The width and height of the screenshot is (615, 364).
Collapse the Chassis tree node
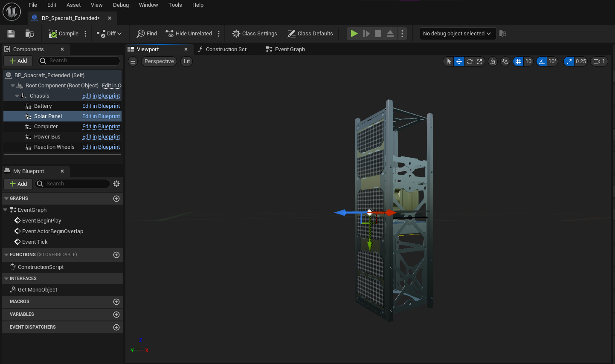coord(17,96)
